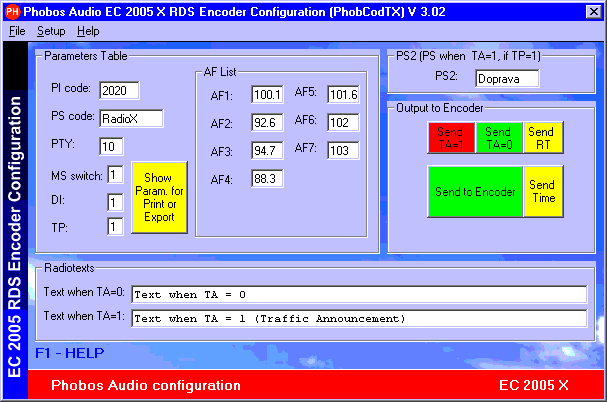Image resolution: width=607 pixels, height=402 pixels.
Task: Click the Send Time button
Action: click(x=543, y=191)
